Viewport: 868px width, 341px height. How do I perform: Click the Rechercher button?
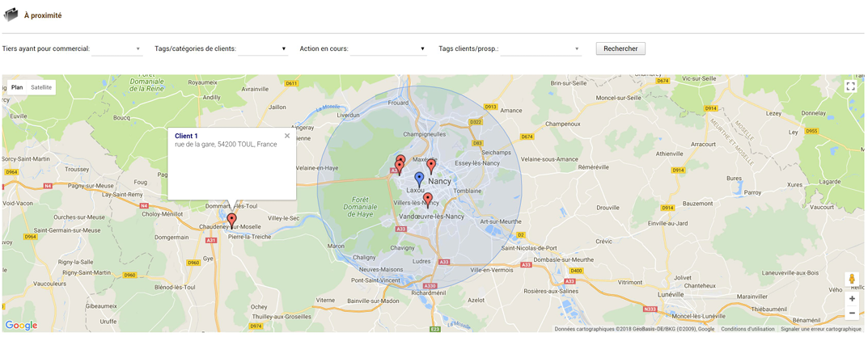pos(620,48)
